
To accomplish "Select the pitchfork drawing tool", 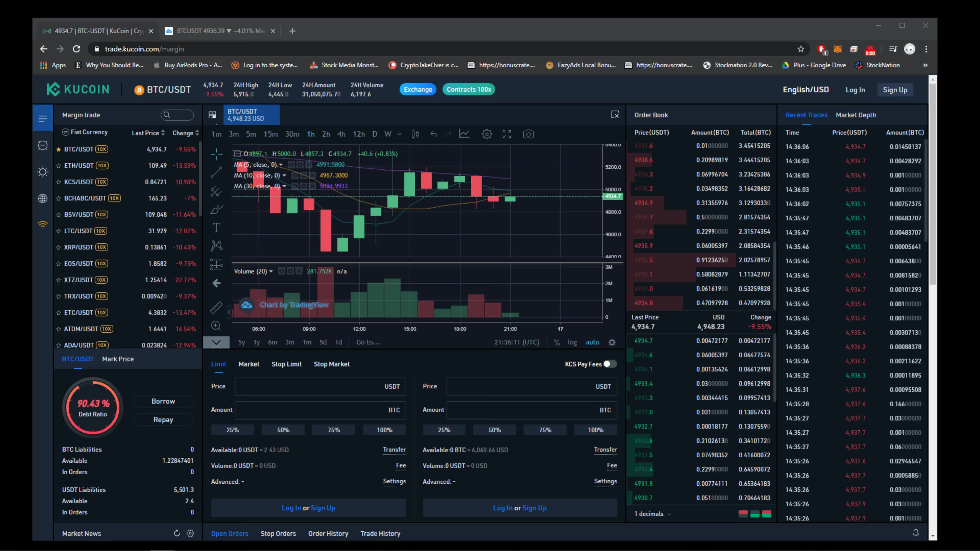I will (216, 191).
